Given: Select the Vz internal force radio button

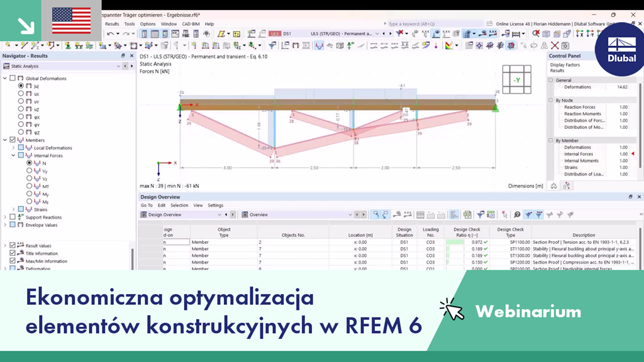Looking at the screenshot, I should (x=29, y=178).
